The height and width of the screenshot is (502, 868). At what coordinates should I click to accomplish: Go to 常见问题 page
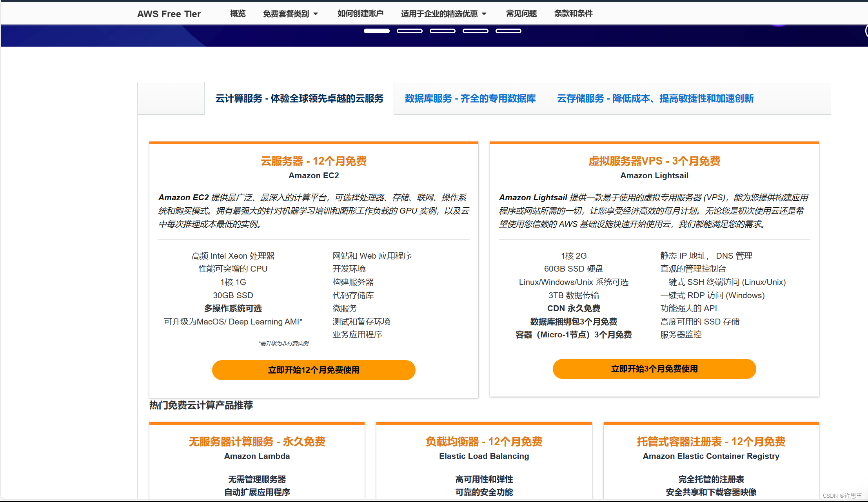(521, 14)
